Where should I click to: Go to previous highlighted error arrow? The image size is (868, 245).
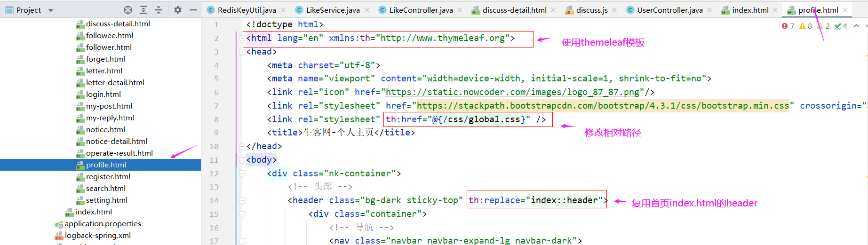(856, 26)
